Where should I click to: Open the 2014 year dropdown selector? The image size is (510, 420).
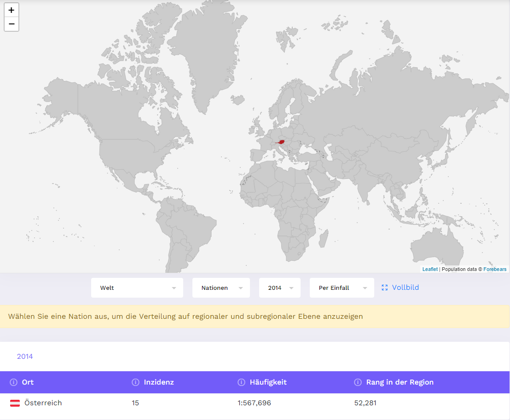click(x=279, y=288)
